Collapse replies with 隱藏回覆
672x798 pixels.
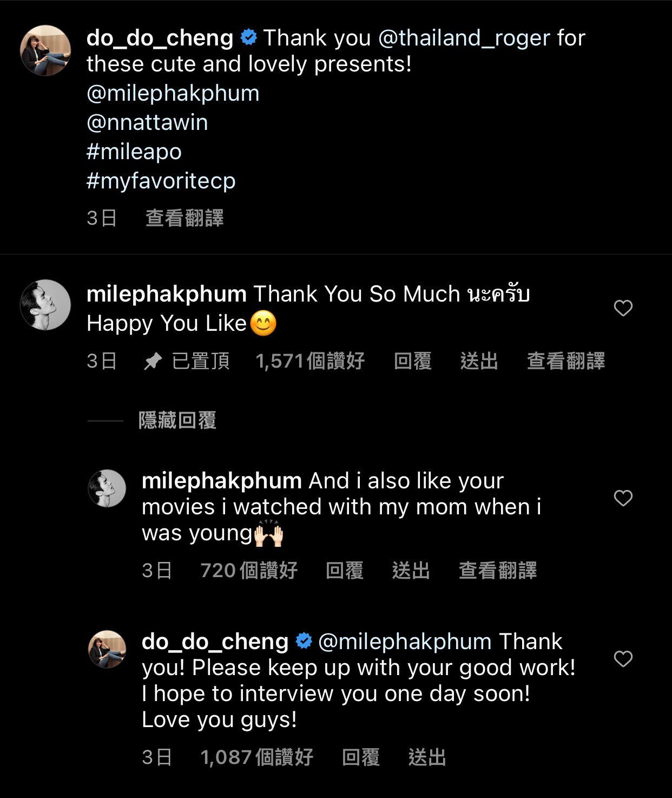pyautogui.click(x=177, y=421)
